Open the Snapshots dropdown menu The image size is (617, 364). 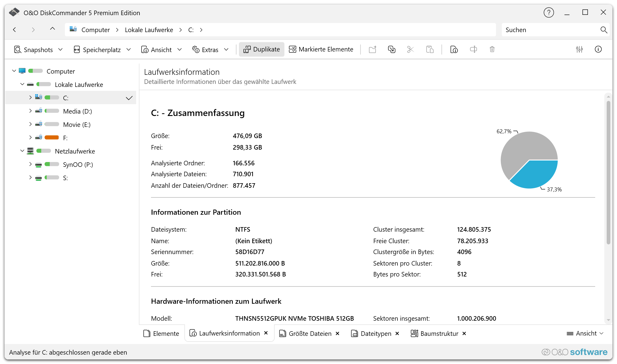point(38,49)
